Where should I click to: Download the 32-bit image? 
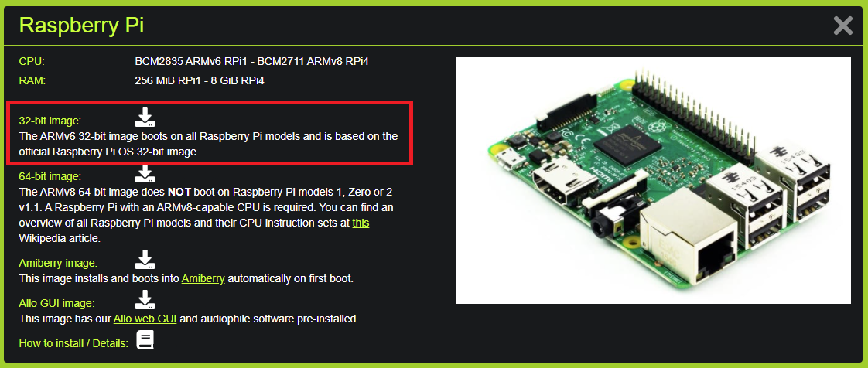(145, 117)
